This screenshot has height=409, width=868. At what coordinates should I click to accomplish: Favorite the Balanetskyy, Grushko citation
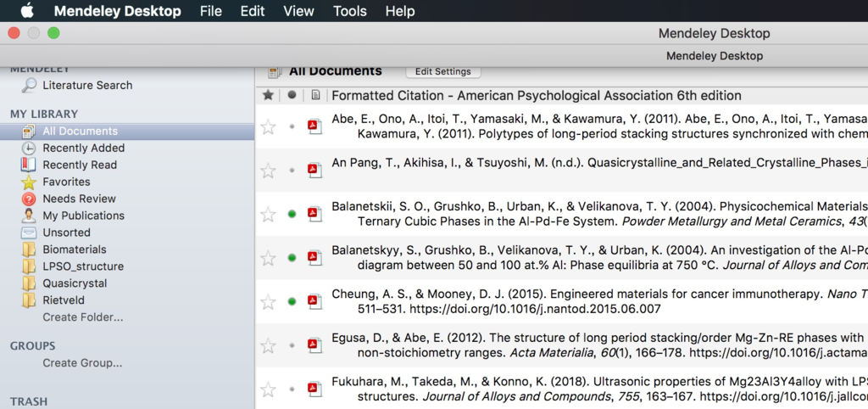pos(268,258)
